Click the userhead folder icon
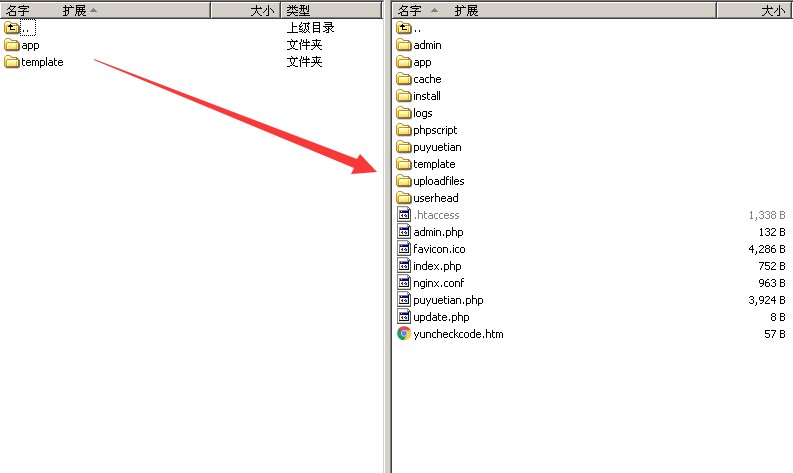Screen dimensions: 793x473 pyautogui.click(x=404, y=198)
